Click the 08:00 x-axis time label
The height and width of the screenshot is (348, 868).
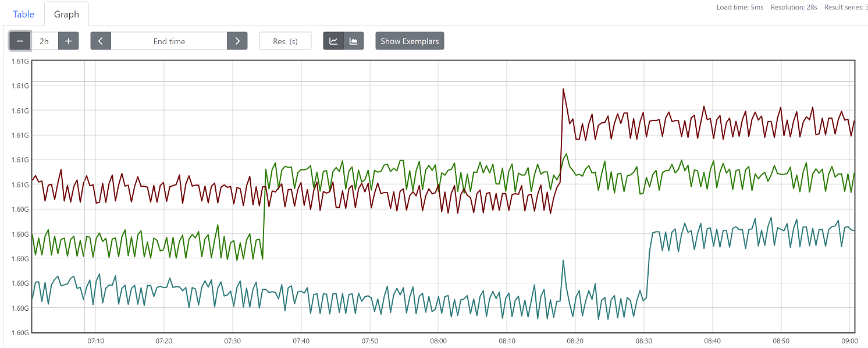click(438, 340)
